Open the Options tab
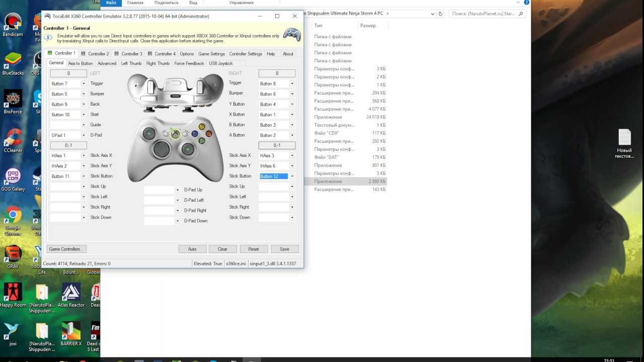Image resolution: width=644 pixels, height=362 pixels. [187, 54]
